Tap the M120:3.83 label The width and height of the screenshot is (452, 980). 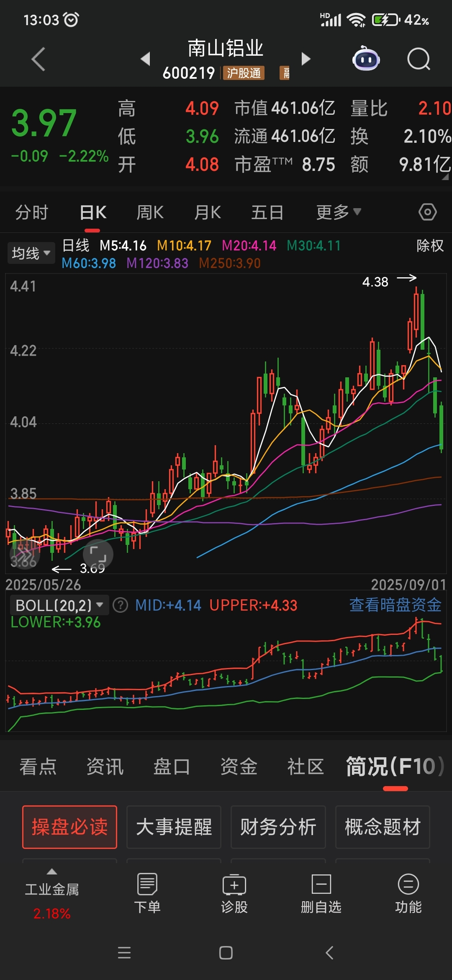coord(157,263)
